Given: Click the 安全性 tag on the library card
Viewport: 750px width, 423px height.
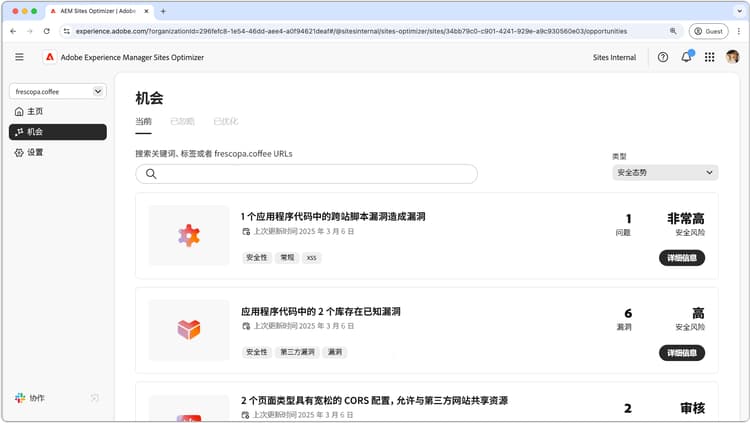Looking at the screenshot, I should (256, 352).
